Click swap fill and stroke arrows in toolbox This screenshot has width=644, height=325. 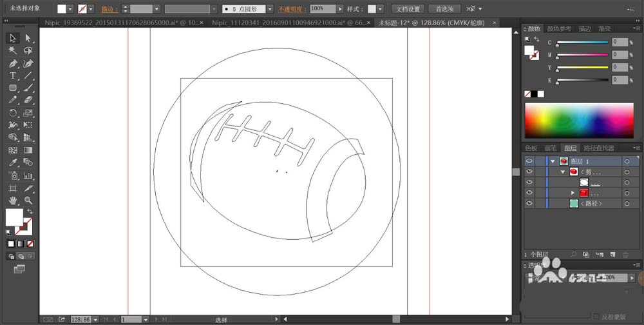pos(30,211)
